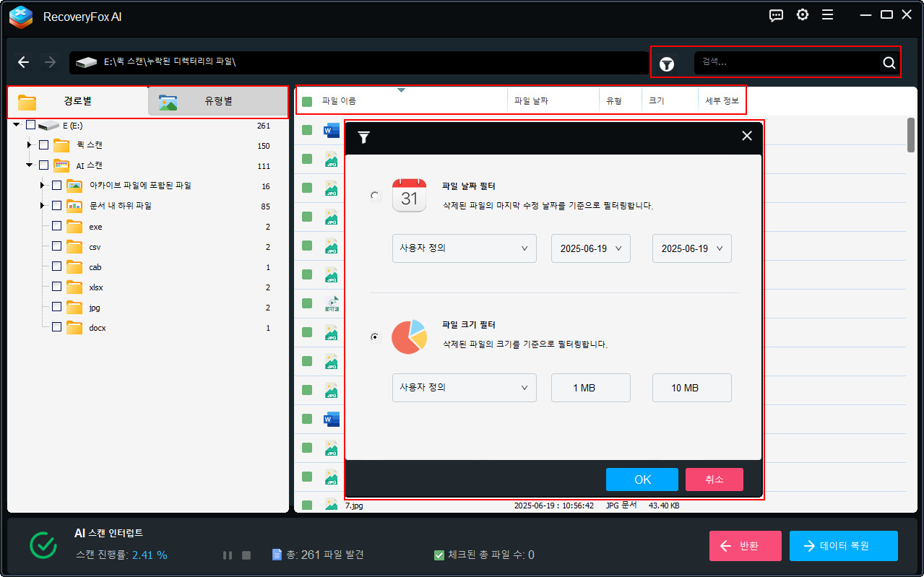This screenshot has height=577, width=924.
Task: Click the 데이터 복원 button
Action: pos(843,545)
